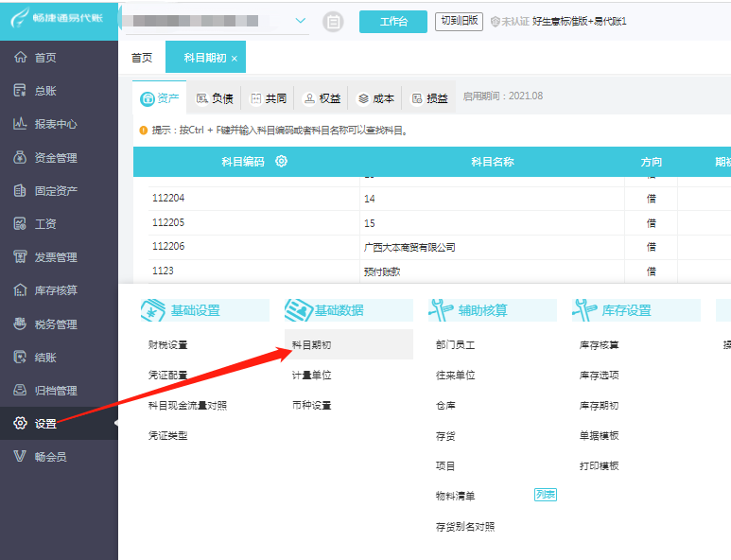The image size is (731, 560).
Task: Open 报表中心 chart icon in sidebar
Action: tap(20, 124)
